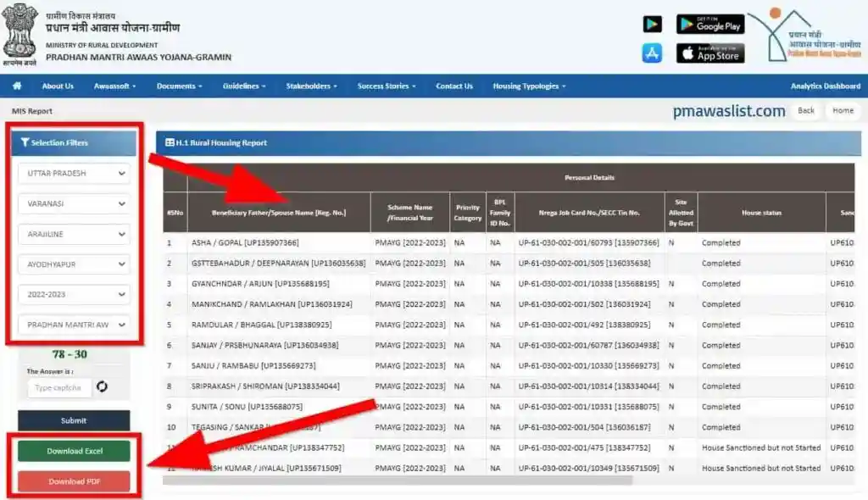The image size is (868, 500).
Task: Open the Awaassoft menu
Action: (x=114, y=86)
